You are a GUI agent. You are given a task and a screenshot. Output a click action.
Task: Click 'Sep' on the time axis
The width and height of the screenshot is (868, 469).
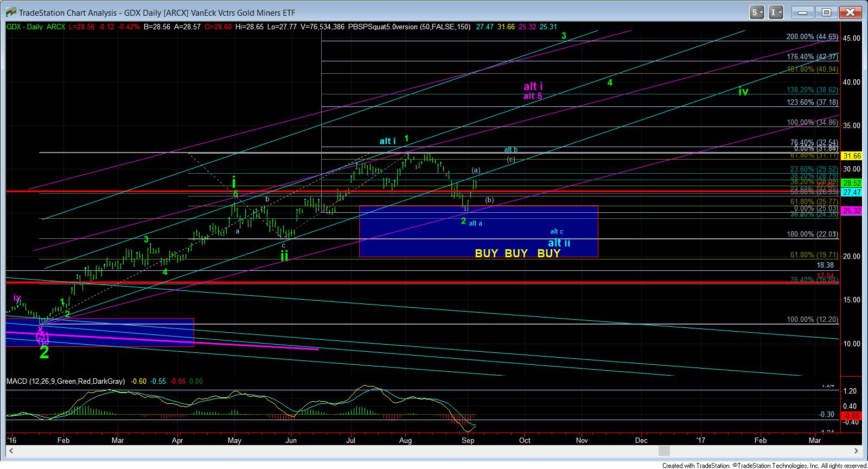[468, 440]
